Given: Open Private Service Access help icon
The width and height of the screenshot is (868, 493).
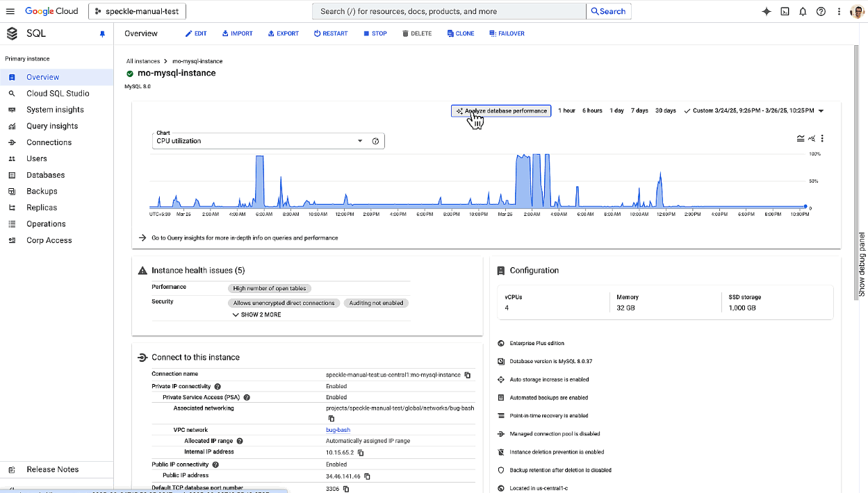Looking at the screenshot, I should coord(247,397).
